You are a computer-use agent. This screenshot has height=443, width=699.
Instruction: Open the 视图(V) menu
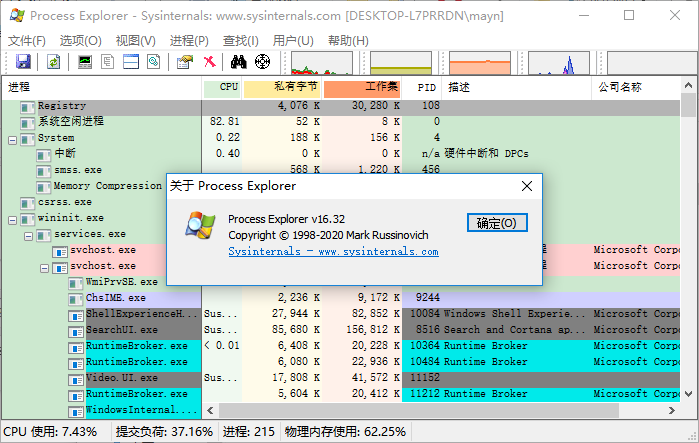[x=136, y=41]
